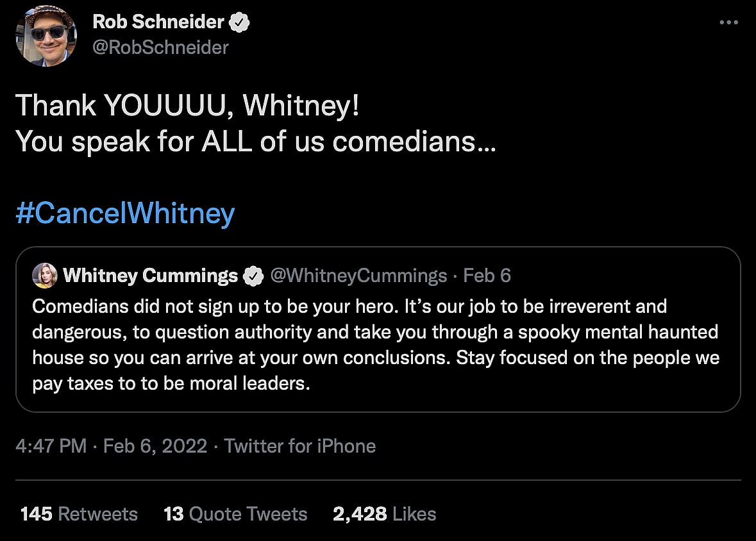The width and height of the screenshot is (756, 541).
Task: Show the 2,428 Likes list
Action: coord(384,514)
